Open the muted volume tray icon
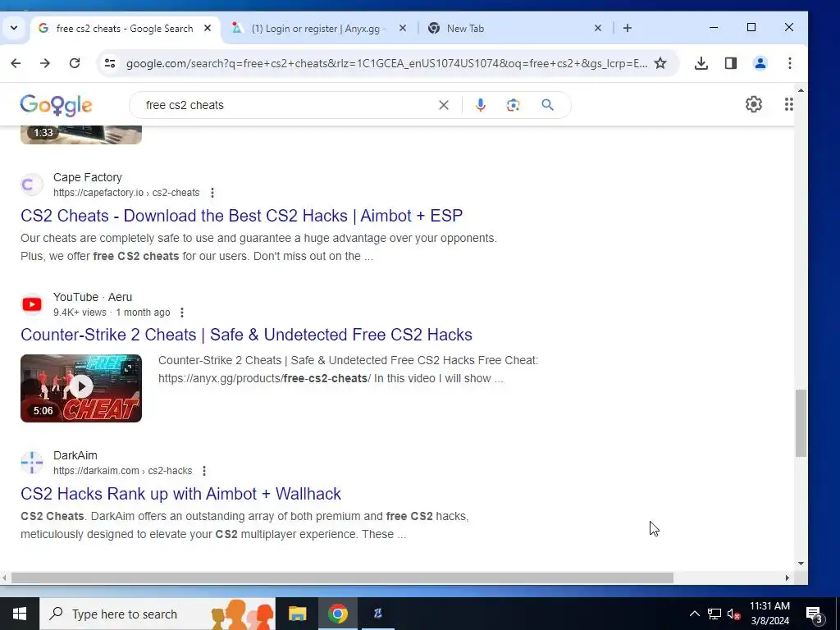 coord(734,614)
